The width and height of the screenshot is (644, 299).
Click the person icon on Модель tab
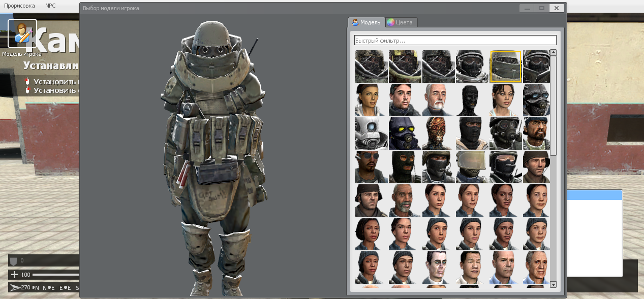[x=356, y=22]
